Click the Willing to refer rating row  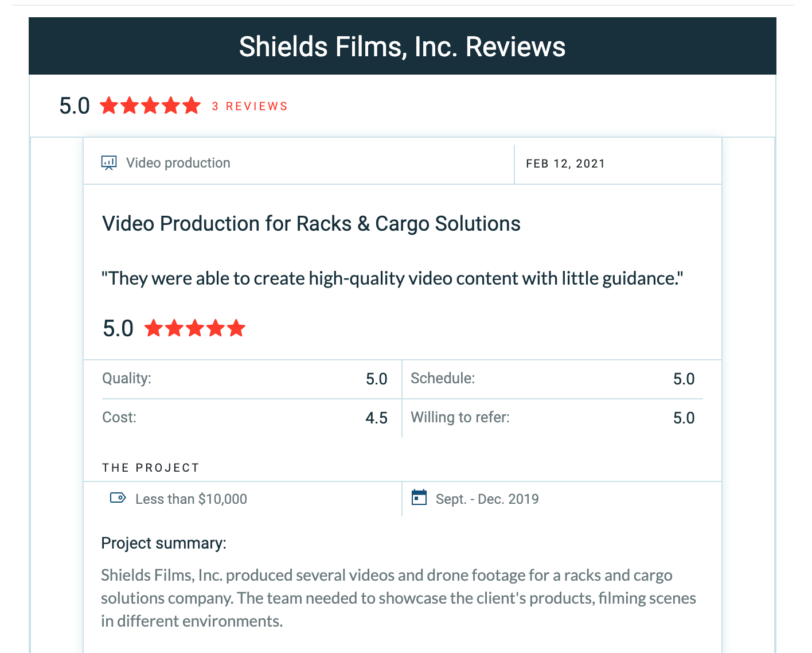552,418
